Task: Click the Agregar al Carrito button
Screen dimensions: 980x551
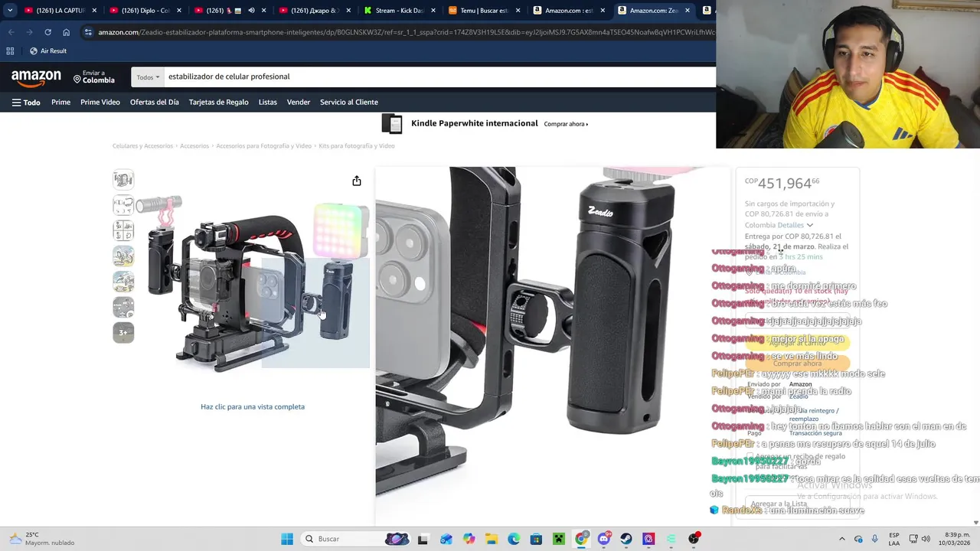Action: pyautogui.click(x=797, y=343)
